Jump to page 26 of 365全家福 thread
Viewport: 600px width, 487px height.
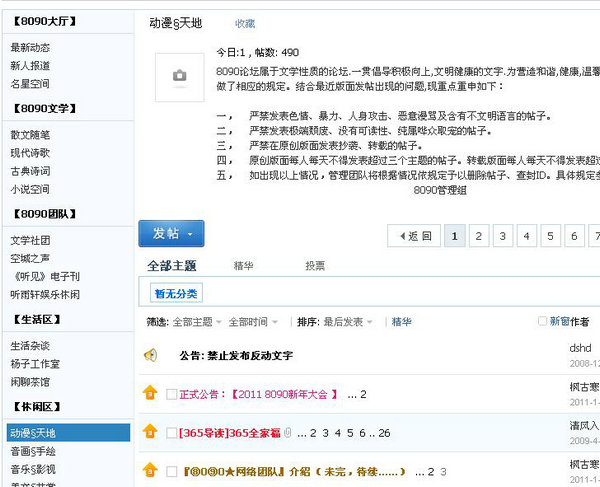point(384,433)
